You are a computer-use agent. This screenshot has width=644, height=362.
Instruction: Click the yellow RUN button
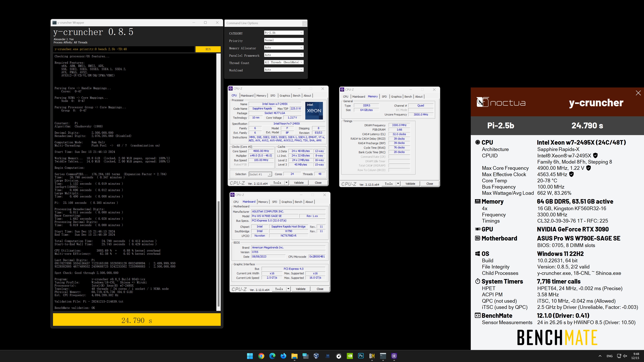208,49
